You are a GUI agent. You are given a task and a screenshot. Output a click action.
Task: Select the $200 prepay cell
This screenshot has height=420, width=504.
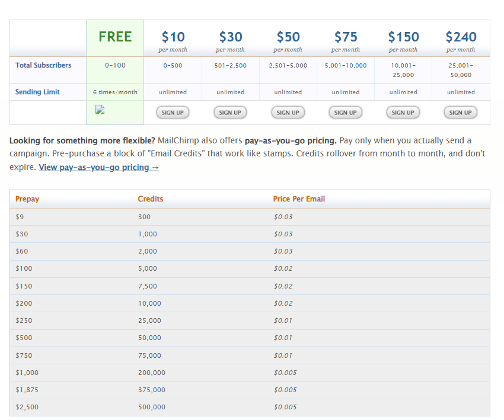pyautogui.click(x=24, y=303)
